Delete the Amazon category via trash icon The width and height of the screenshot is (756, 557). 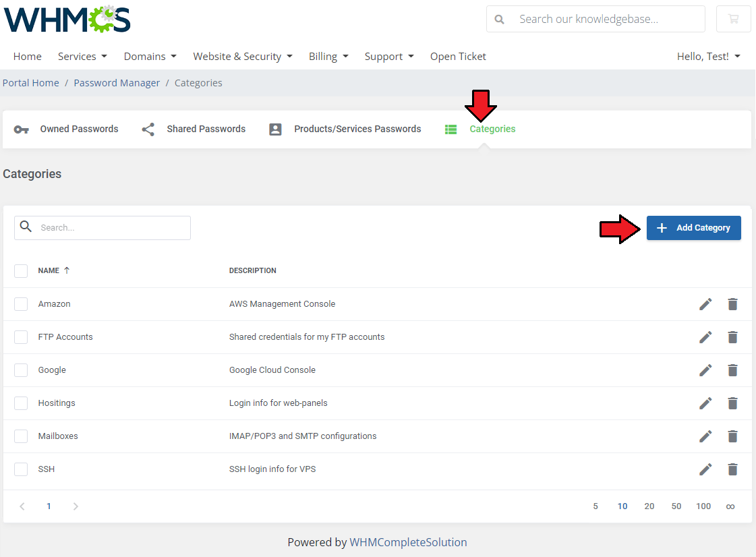[732, 304]
